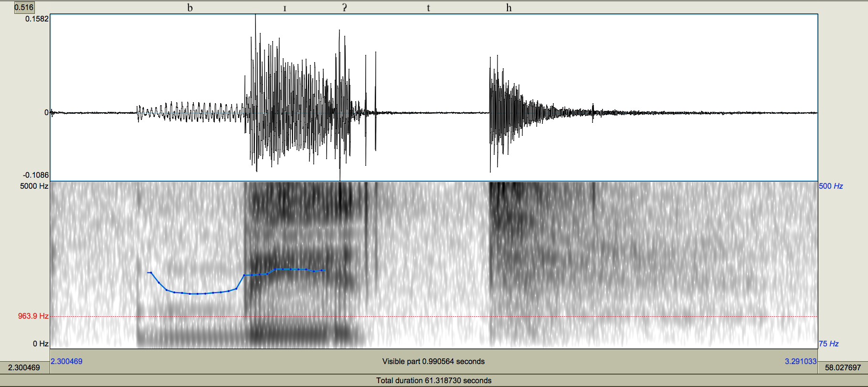Image resolution: width=868 pixels, height=387 pixels.
Task: Click the 2.300469 preceding-sound bar at bottom left
Action: click(24, 367)
